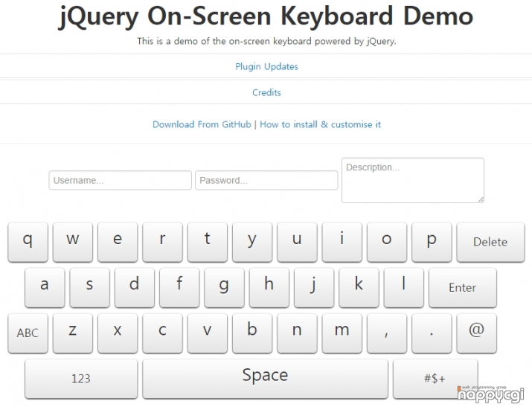Tap the b key

click(252, 333)
